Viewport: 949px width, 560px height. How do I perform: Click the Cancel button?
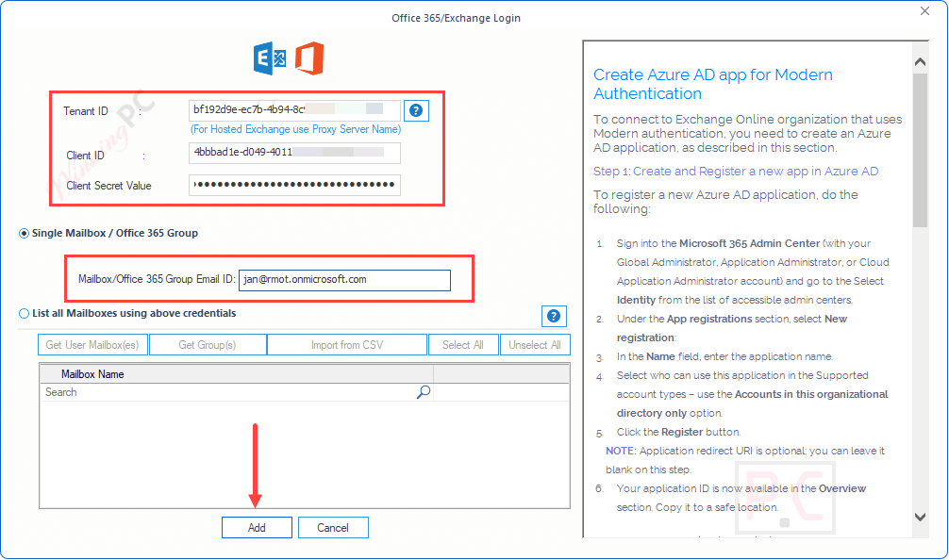tap(333, 527)
